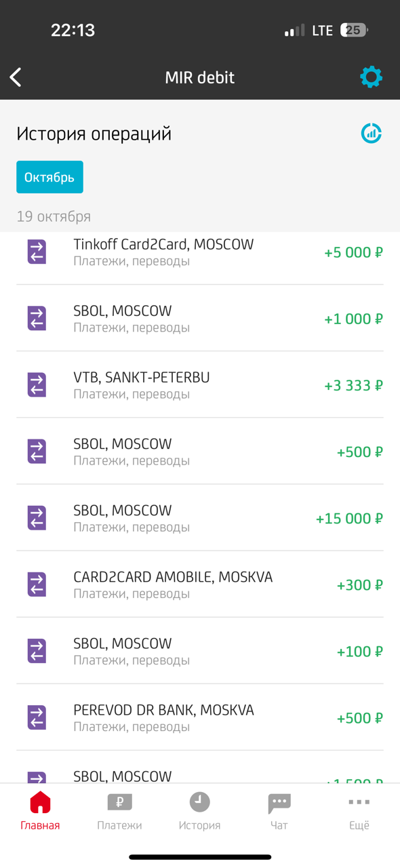Screen dimensions: 400x868
Task: Tap the purple transfer icon next to Tinkoff Card2Card
Action: coord(36,252)
